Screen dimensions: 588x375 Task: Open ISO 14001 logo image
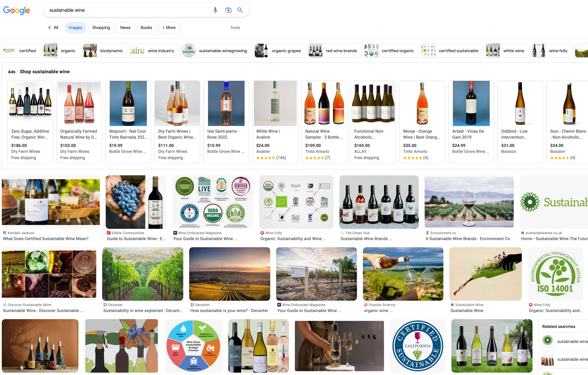(x=555, y=274)
